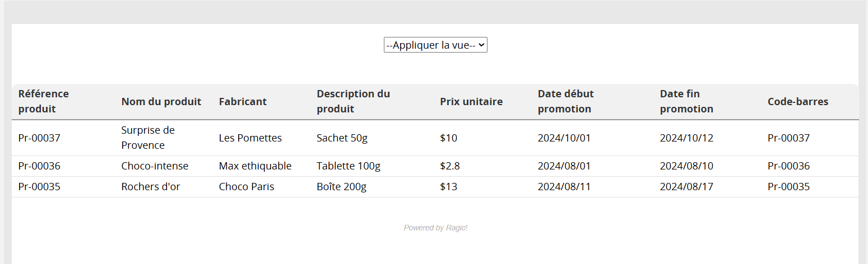
Task: Open record Pr-00037 in reference column
Action: click(39, 138)
